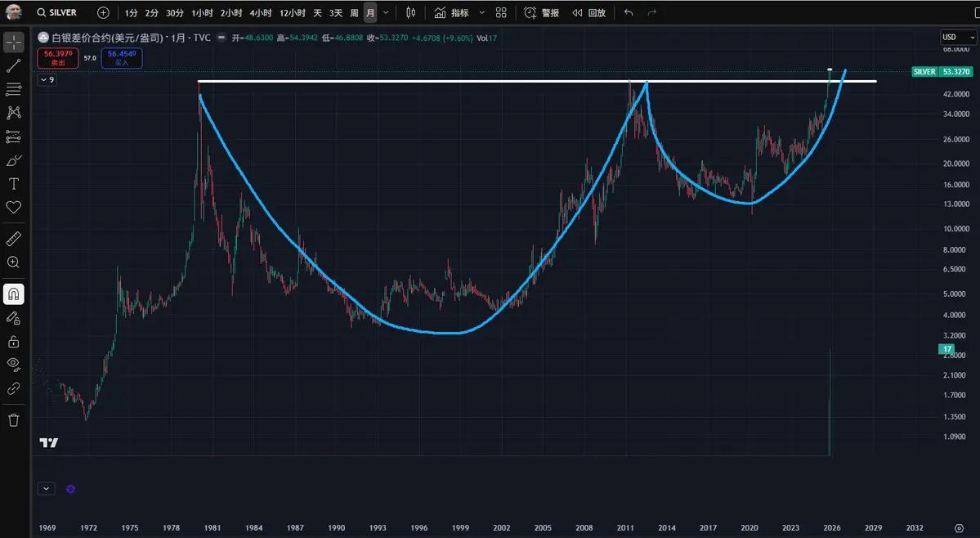Open the time axis settings gear
The height and width of the screenshot is (538, 980).
(960, 528)
